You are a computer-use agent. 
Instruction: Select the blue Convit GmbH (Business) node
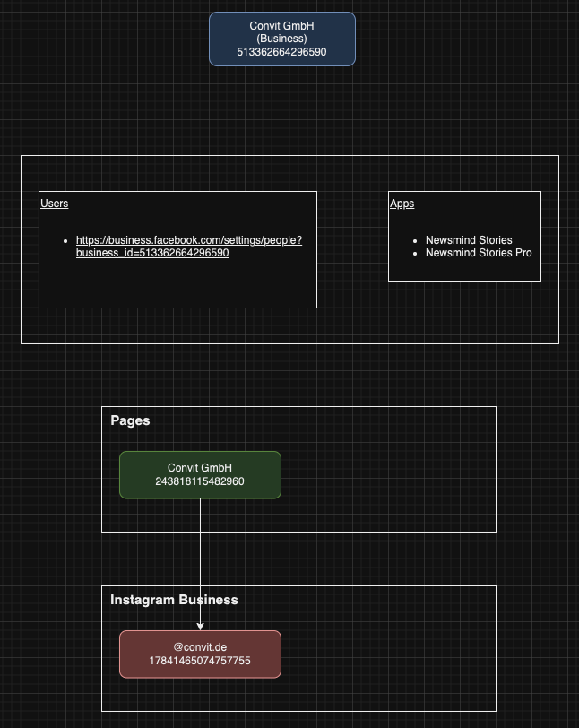point(282,39)
